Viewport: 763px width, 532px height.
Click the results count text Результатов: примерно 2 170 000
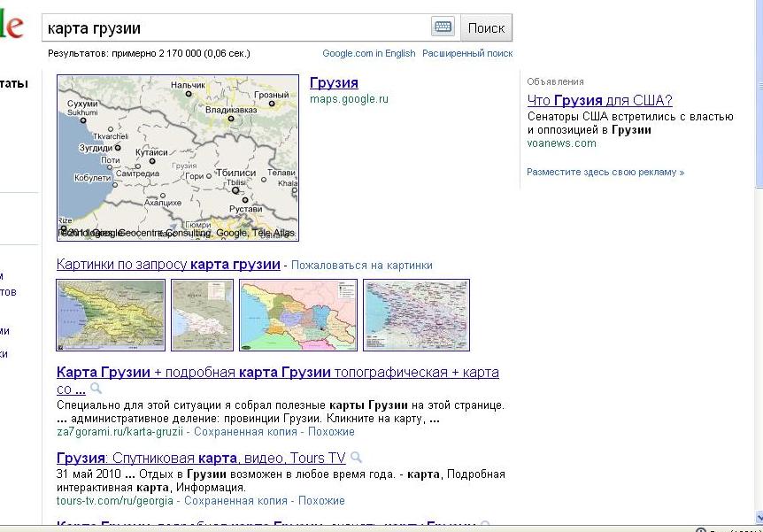[x=149, y=53]
